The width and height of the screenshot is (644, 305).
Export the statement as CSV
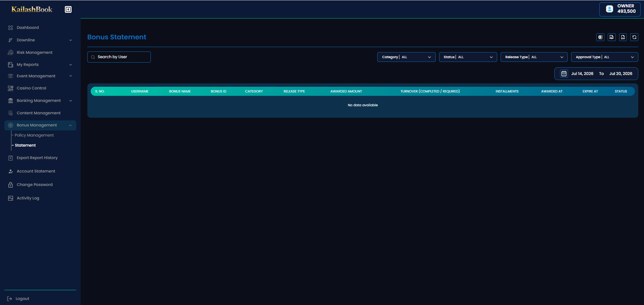(x=623, y=37)
